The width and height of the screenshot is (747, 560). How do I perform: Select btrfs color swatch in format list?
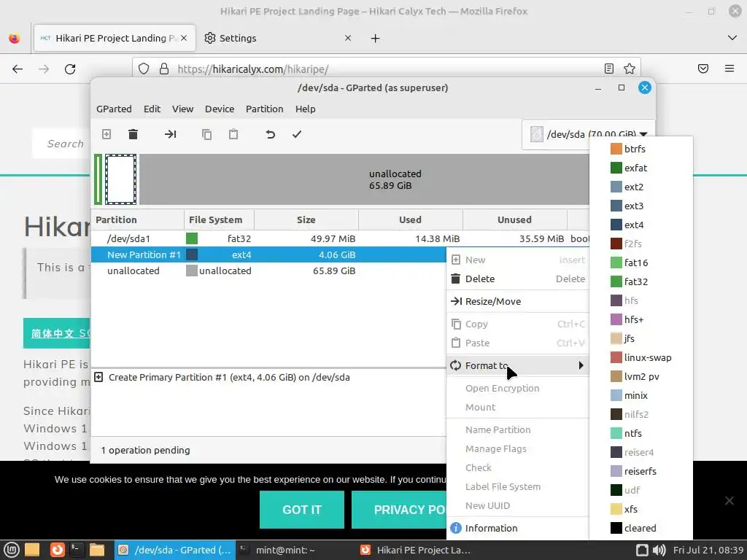point(616,149)
